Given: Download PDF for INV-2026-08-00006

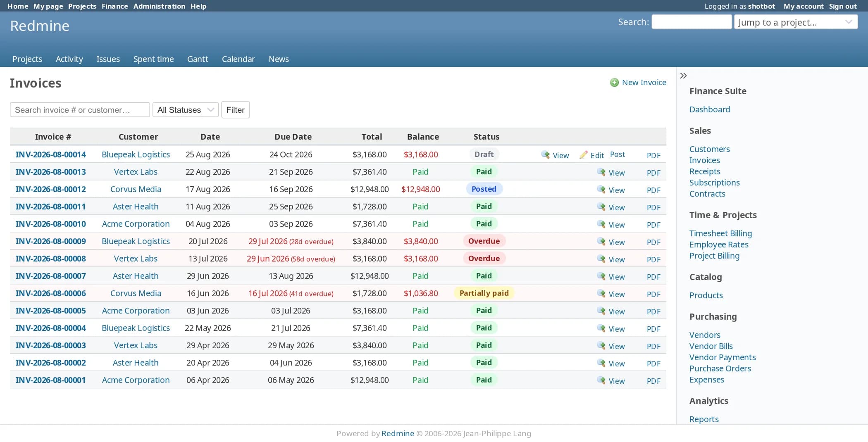Looking at the screenshot, I should [x=653, y=294].
